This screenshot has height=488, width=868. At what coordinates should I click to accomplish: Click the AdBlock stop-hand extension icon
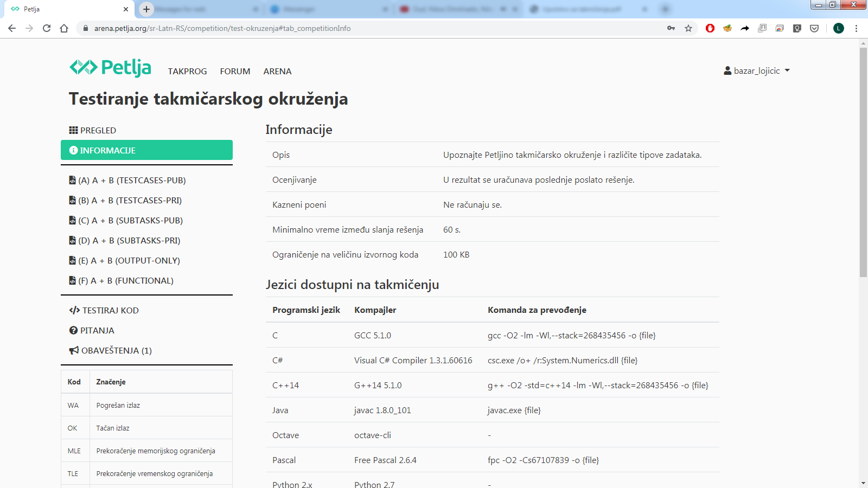point(710,28)
